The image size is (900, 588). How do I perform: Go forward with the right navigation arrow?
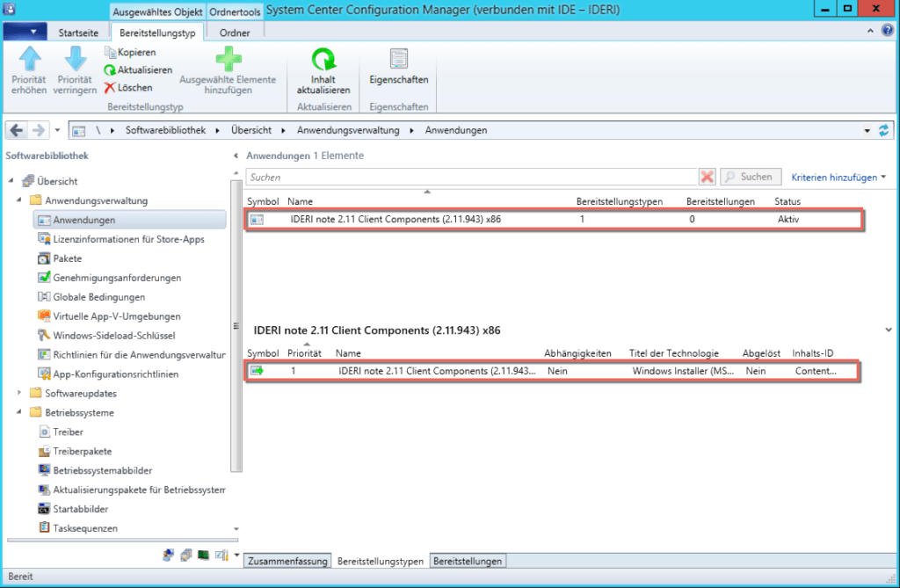39,130
